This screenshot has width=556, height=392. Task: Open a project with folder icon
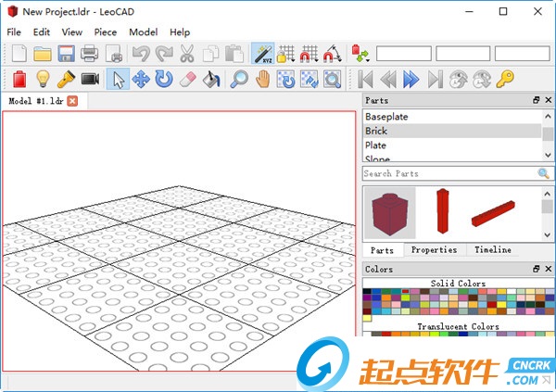click(x=43, y=54)
